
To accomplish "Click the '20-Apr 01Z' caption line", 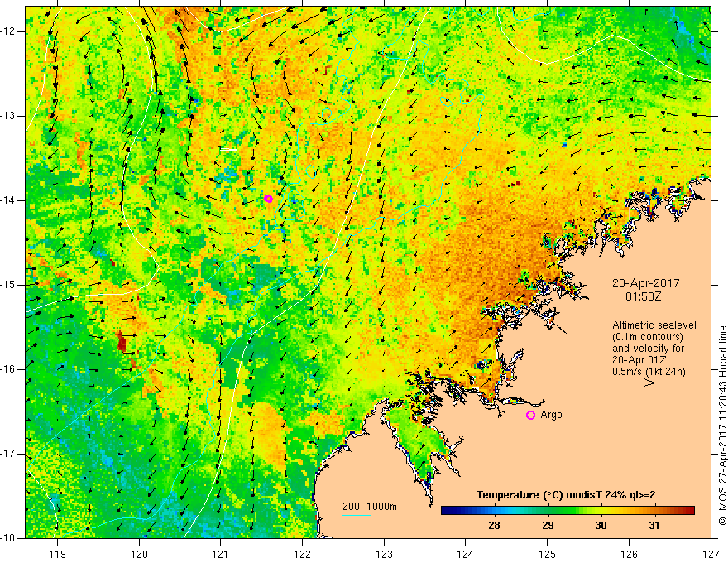I will (x=639, y=360).
